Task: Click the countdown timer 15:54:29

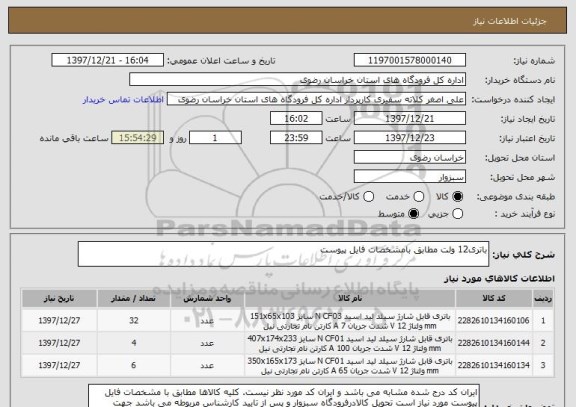Action: point(137,138)
